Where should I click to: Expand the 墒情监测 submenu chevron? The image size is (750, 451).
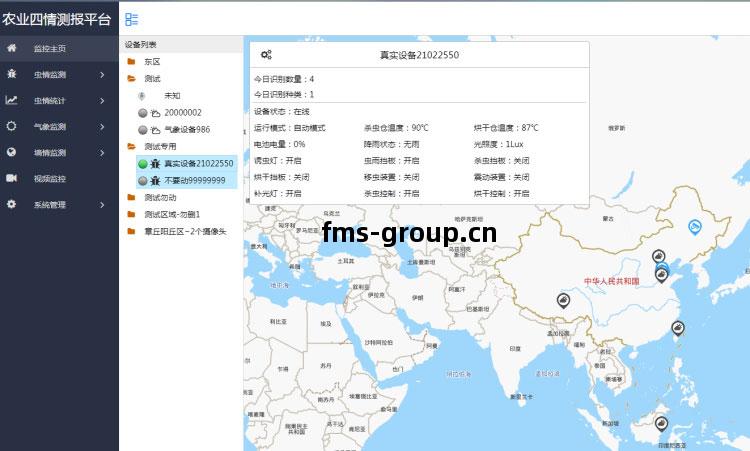(x=102, y=153)
